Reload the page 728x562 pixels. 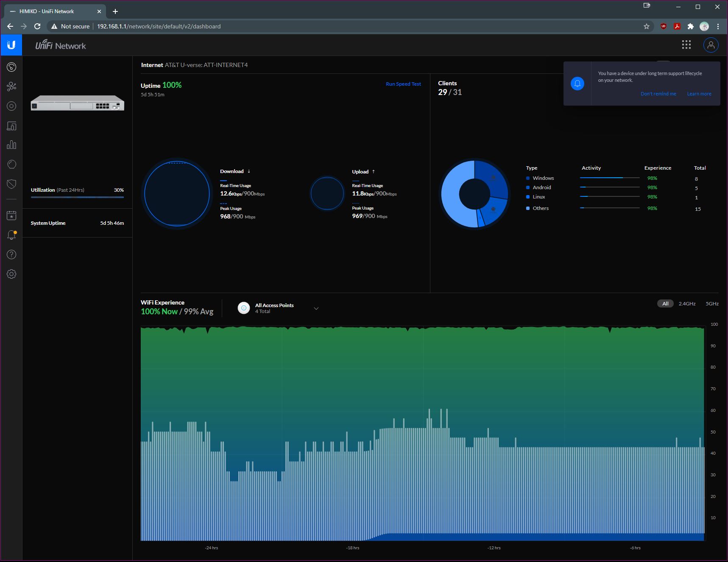coord(37,26)
